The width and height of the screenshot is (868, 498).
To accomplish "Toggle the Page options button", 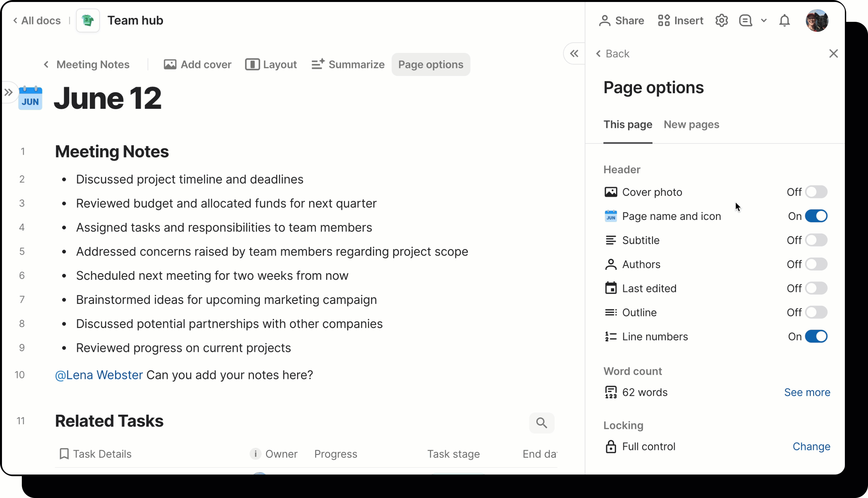I will tap(431, 64).
